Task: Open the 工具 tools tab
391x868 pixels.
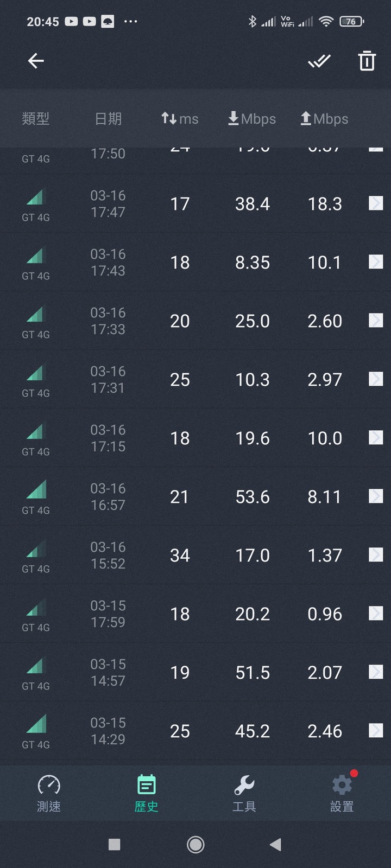Action: (x=244, y=793)
